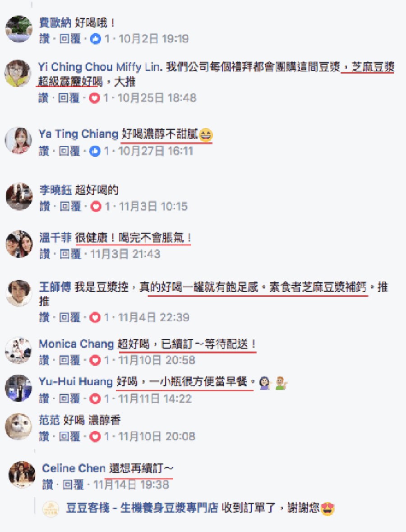Image resolution: width=406 pixels, height=532 pixels.
Task: Open the Yu-Hui Huang name link
Action: click(x=76, y=381)
